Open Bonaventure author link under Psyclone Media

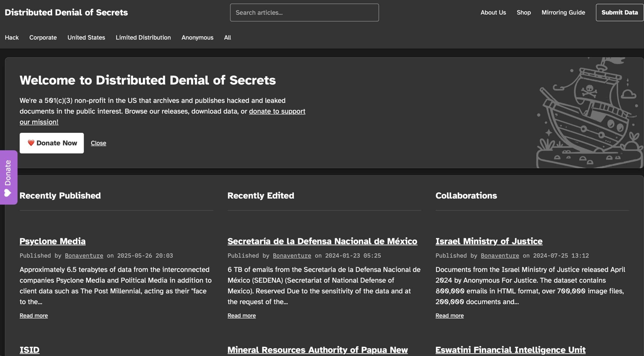pos(84,256)
